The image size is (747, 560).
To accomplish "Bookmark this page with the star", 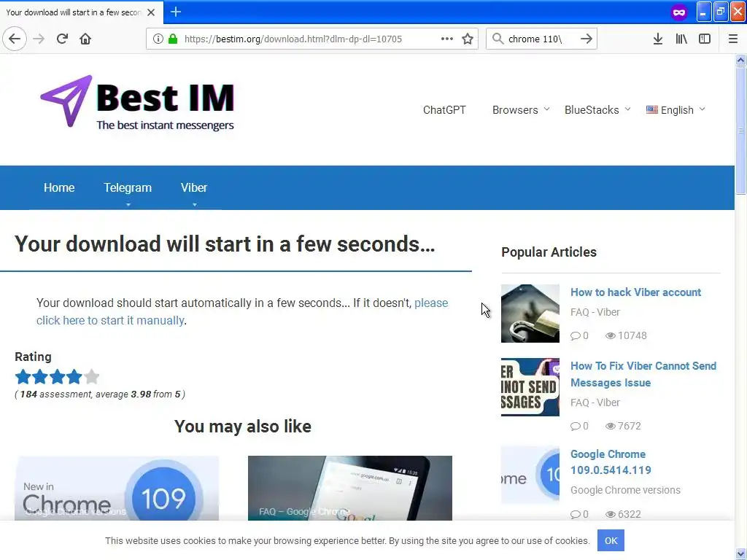I will pos(468,39).
